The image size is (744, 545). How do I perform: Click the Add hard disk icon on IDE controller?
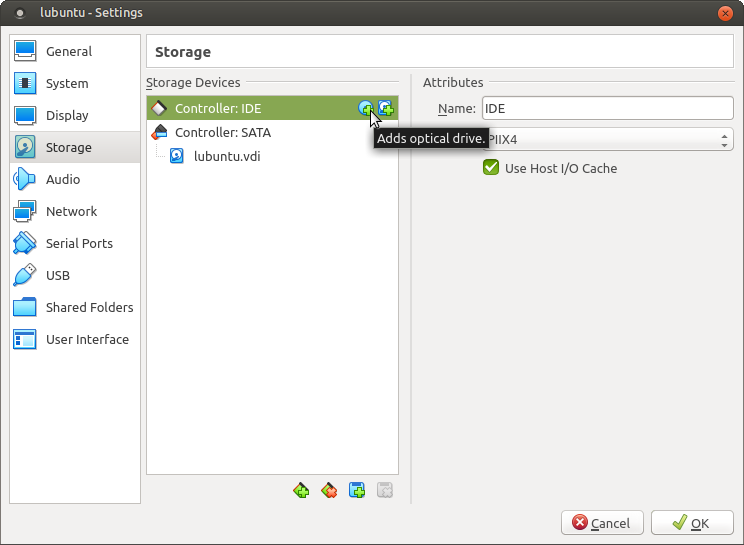(x=385, y=108)
